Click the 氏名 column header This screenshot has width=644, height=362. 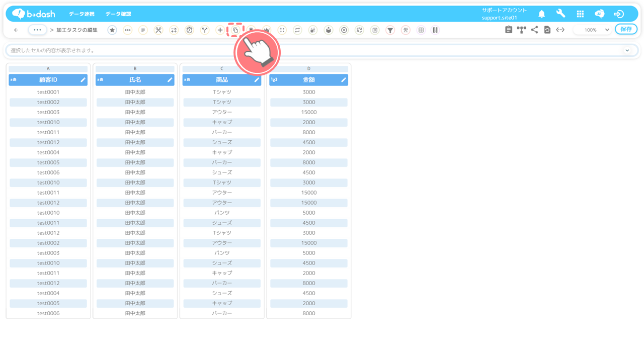pyautogui.click(x=135, y=80)
